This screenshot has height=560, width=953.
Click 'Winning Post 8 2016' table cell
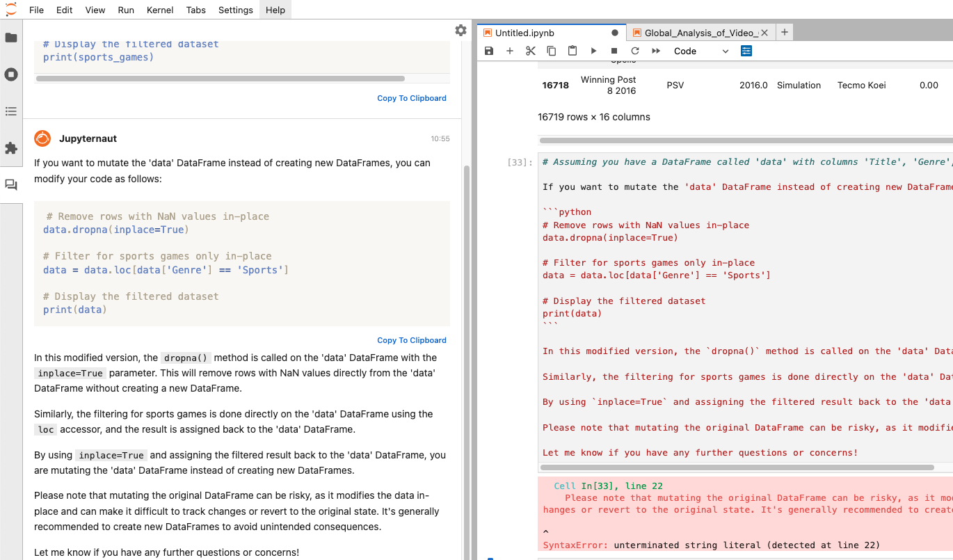tap(608, 85)
